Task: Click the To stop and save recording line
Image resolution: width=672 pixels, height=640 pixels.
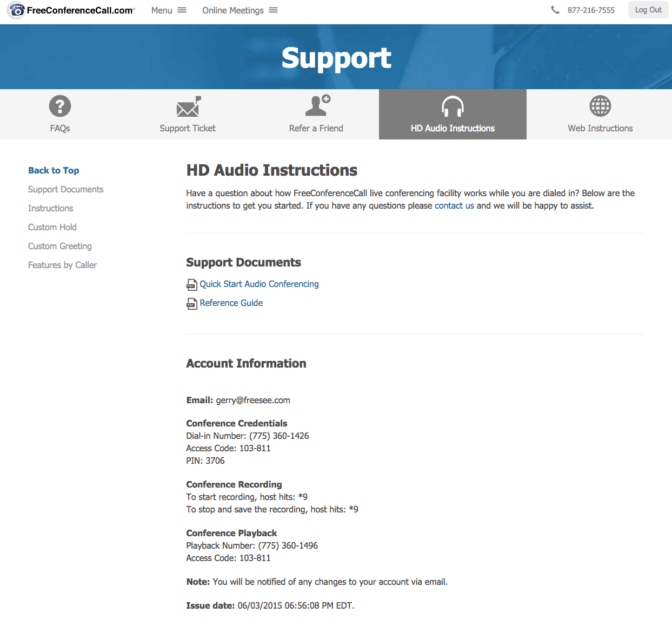Action: coord(272,509)
